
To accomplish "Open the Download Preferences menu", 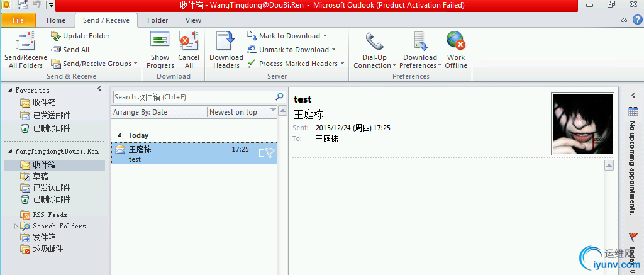I will pos(420,50).
